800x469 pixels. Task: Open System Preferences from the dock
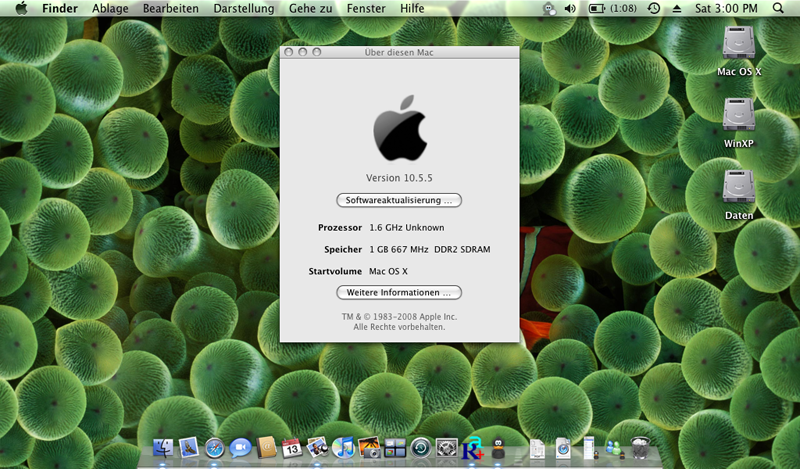[x=447, y=449]
